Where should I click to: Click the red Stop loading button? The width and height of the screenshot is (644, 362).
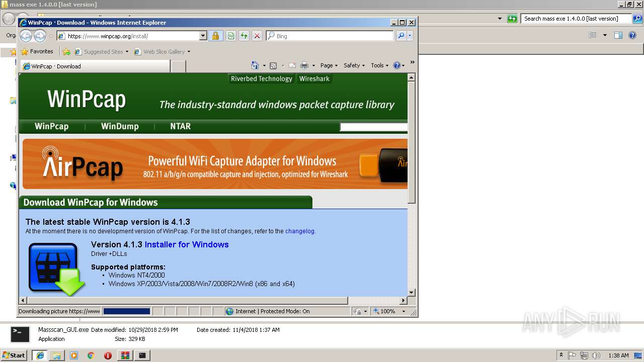pyautogui.click(x=257, y=36)
